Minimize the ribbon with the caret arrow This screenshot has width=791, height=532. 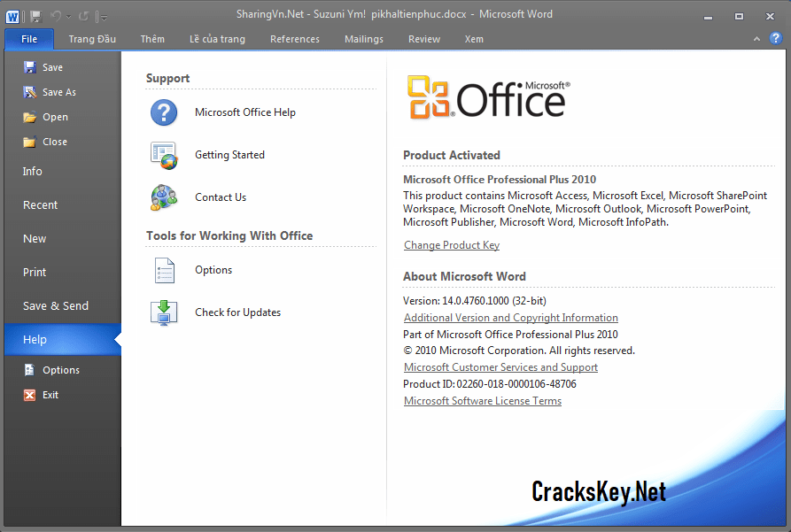pyautogui.click(x=756, y=38)
